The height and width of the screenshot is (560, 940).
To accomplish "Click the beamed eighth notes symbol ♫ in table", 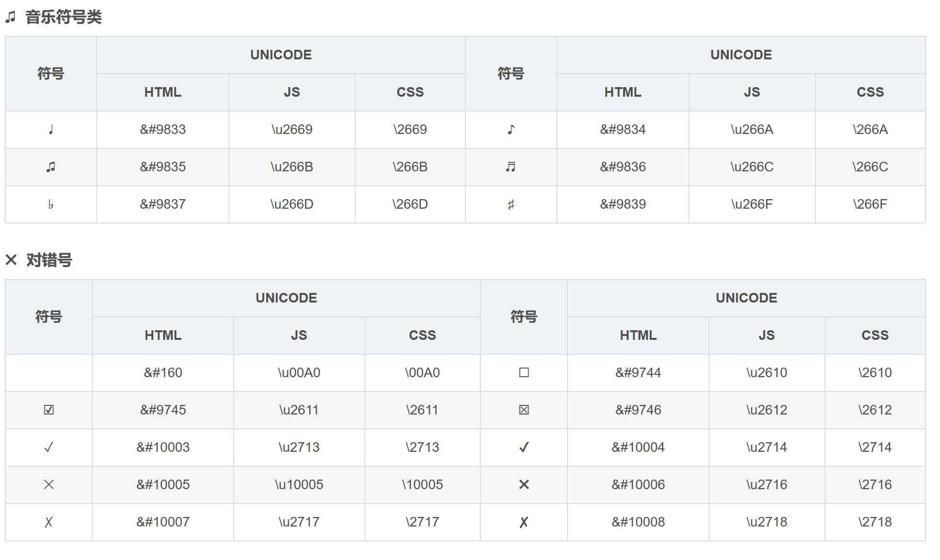I will [x=51, y=167].
